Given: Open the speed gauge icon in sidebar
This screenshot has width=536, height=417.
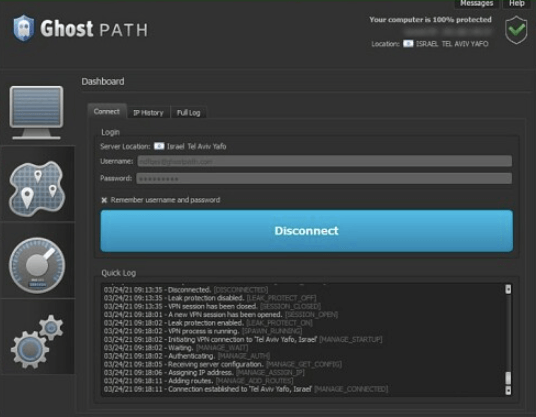Looking at the screenshot, I should click(37, 266).
